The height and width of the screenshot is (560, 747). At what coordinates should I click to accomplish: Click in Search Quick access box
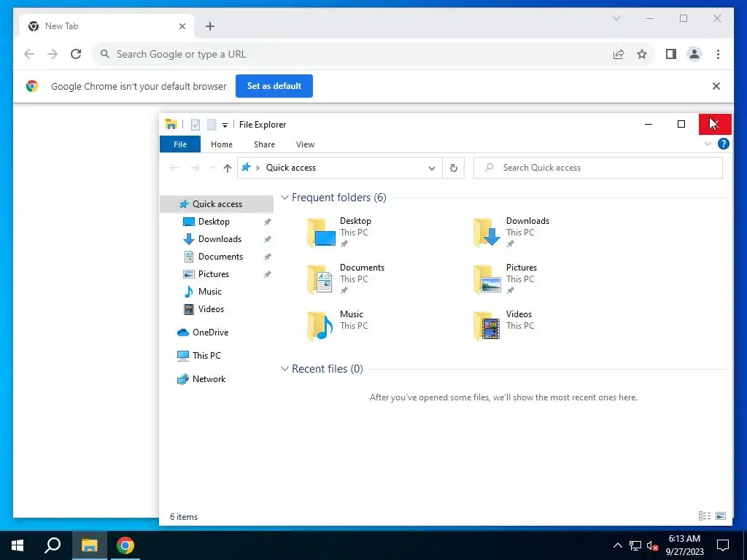(x=598, y=168)
